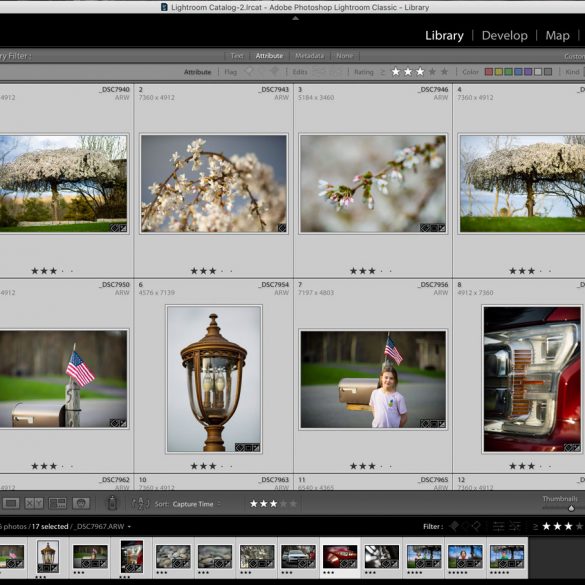
Task: Choose None to disable library filter
Action: 344,56
